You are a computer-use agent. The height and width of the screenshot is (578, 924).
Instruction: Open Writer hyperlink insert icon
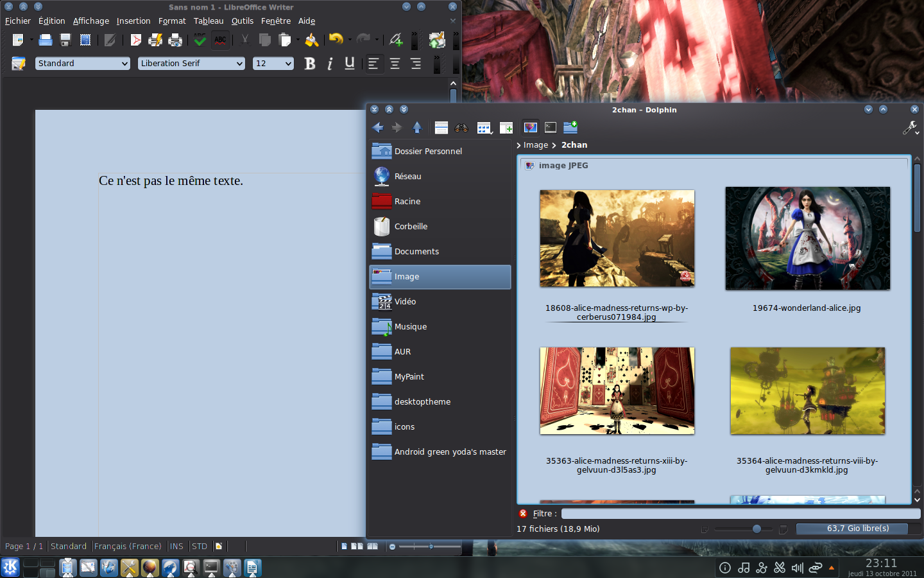pyautogui.click(x=396, y=40)
